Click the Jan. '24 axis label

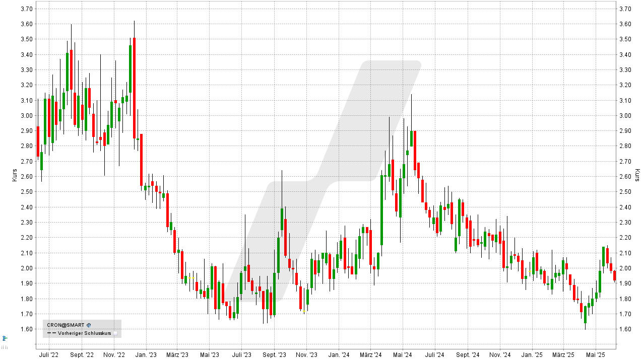click(339, 355)
